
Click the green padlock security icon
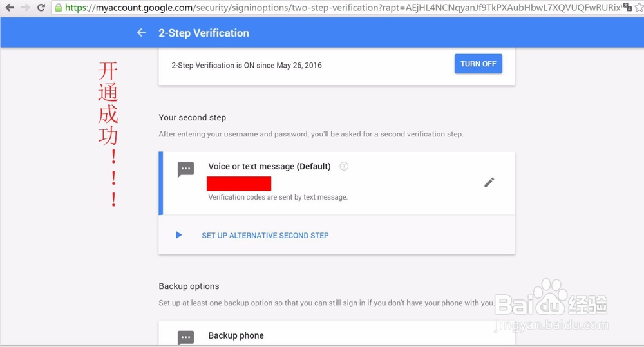click(x=59, y=7)
